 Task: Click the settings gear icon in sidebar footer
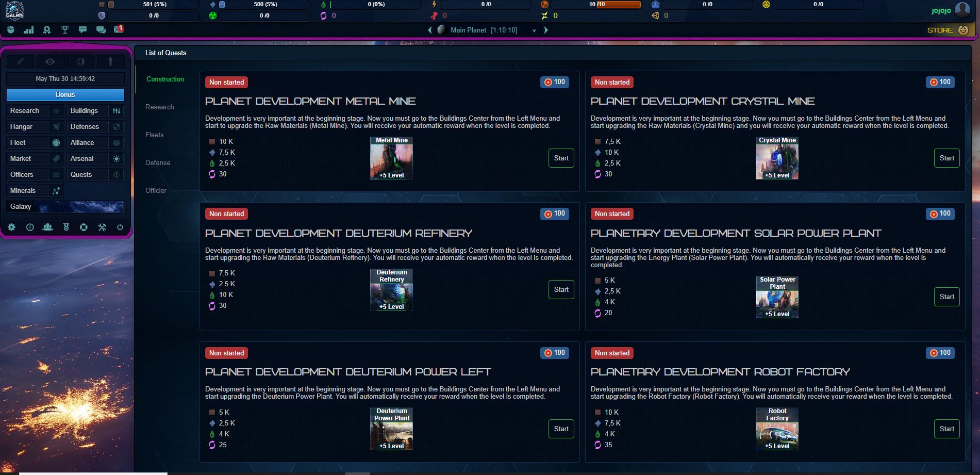(x=11, y=227)
